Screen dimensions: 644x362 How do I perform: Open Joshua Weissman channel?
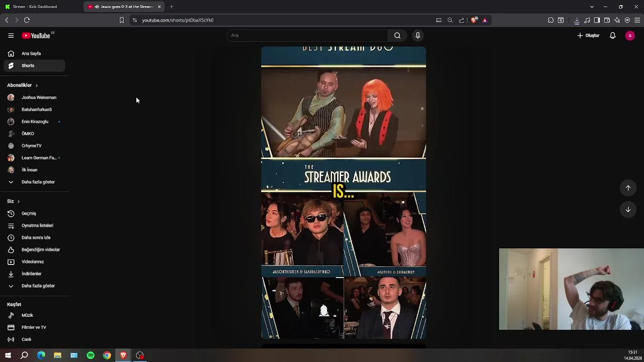[34, 97]
